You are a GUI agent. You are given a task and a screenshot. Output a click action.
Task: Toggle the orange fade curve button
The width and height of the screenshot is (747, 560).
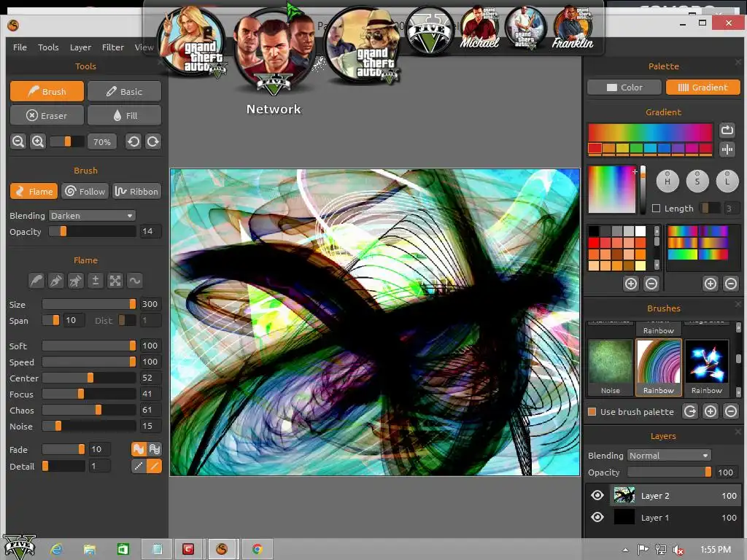click(139, 449)
